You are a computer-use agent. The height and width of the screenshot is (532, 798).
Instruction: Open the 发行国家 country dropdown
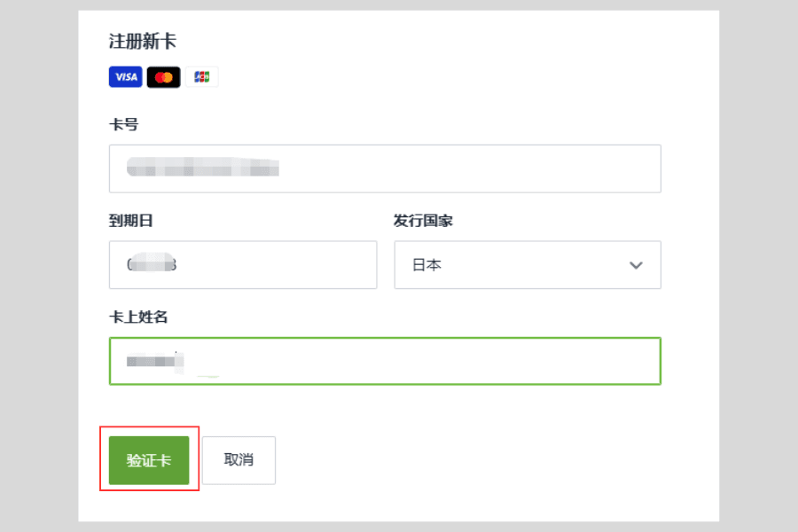coord(527,265)
